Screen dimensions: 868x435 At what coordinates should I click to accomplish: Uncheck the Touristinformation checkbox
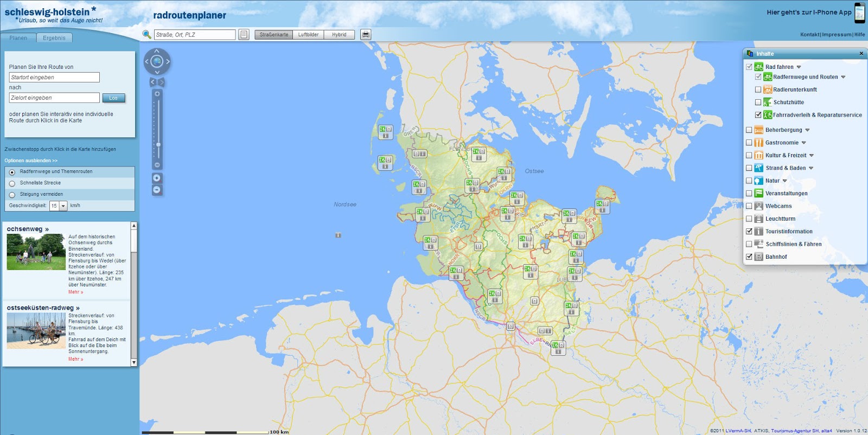[749, 232]
